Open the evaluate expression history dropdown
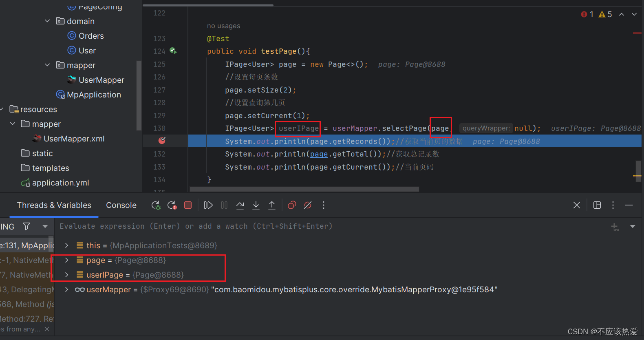644x340 pixels. point(633,226)
